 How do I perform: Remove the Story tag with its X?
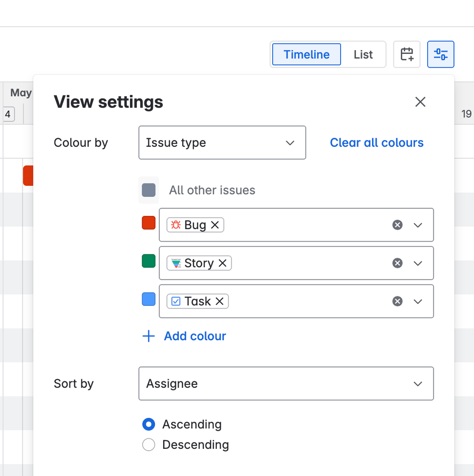coord(223,263)
